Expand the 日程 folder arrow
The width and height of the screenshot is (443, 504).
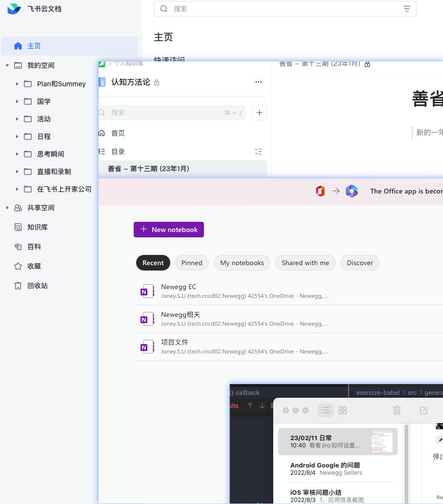17,136
